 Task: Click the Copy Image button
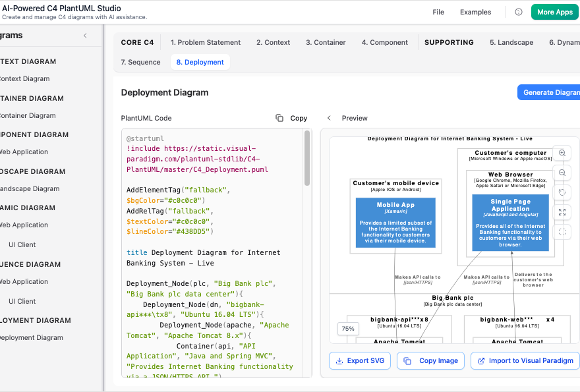click(x=430, y=360)
